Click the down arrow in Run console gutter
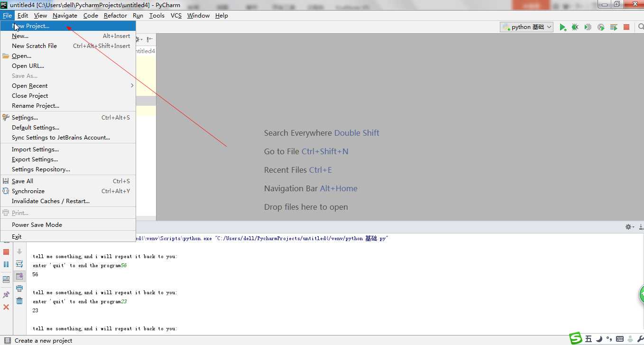Image resolution: width=644 pixels, height=345 pixels. [x=19, y=252]
